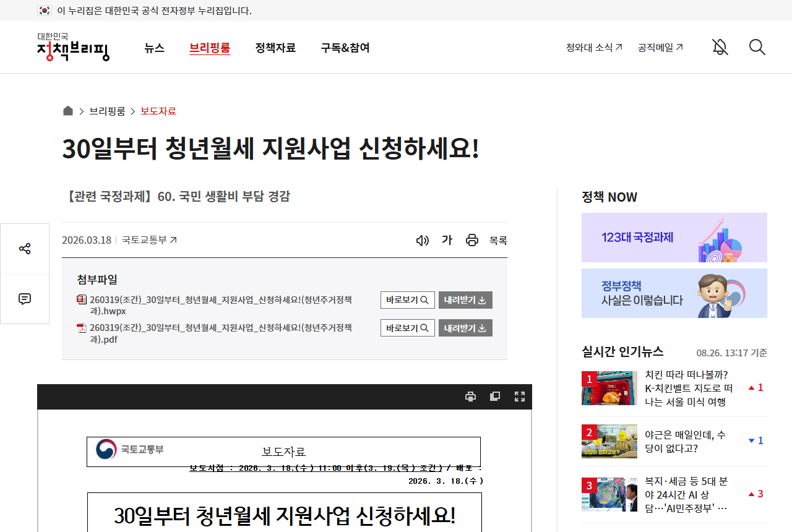Viewport: 792px width, 532px height.
Task: Open the hwpx attachment file name
Action: point(221,306)
